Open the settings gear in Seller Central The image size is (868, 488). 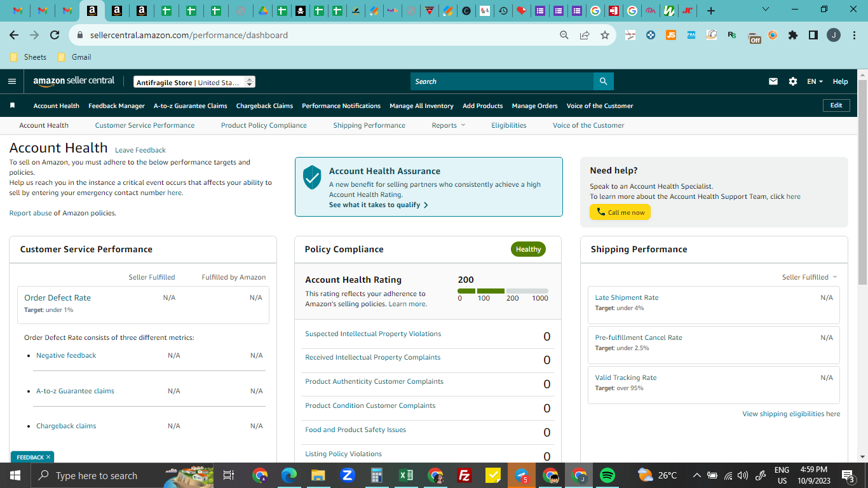793,81
